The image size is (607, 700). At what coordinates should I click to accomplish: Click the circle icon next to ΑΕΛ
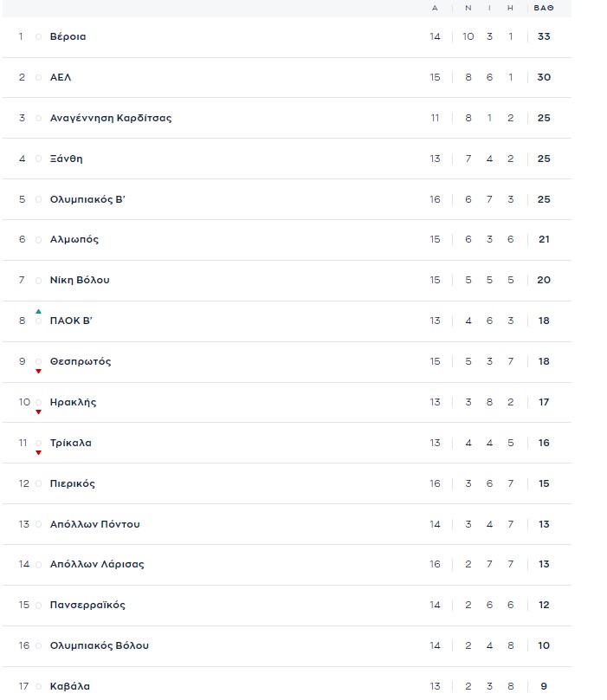38,78
